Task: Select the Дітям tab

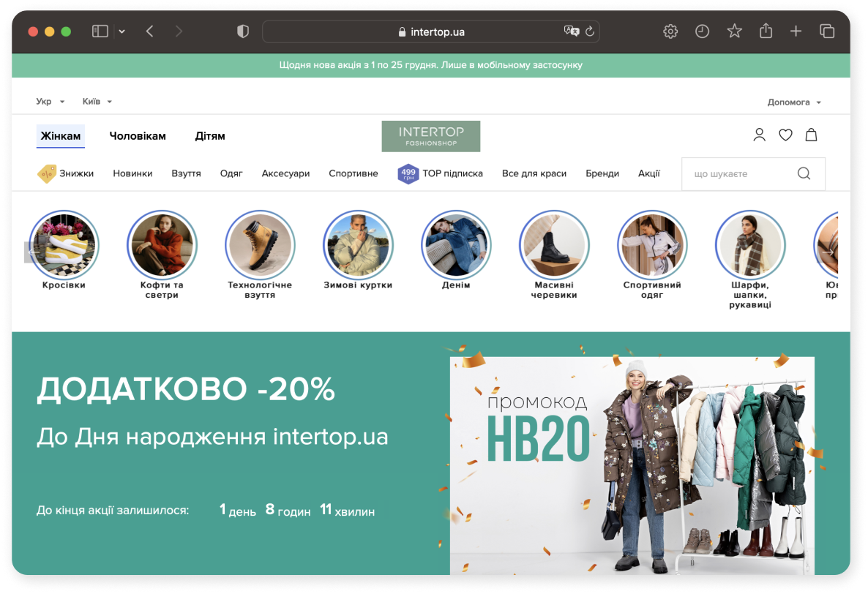Action: point(210,136)
